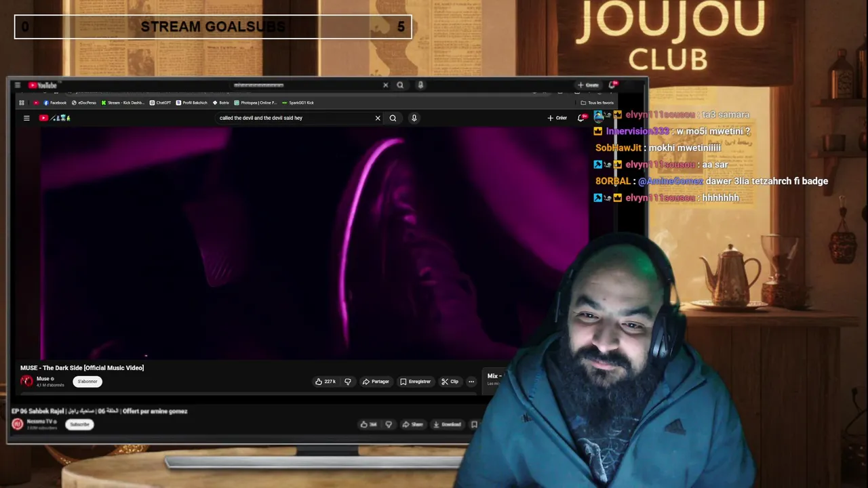Open the Nessma TV channel avatar

[18, 424]
